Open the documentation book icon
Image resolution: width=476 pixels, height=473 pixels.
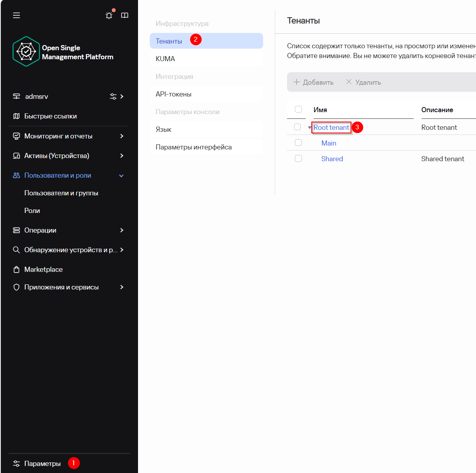click(x=125, y=15)
